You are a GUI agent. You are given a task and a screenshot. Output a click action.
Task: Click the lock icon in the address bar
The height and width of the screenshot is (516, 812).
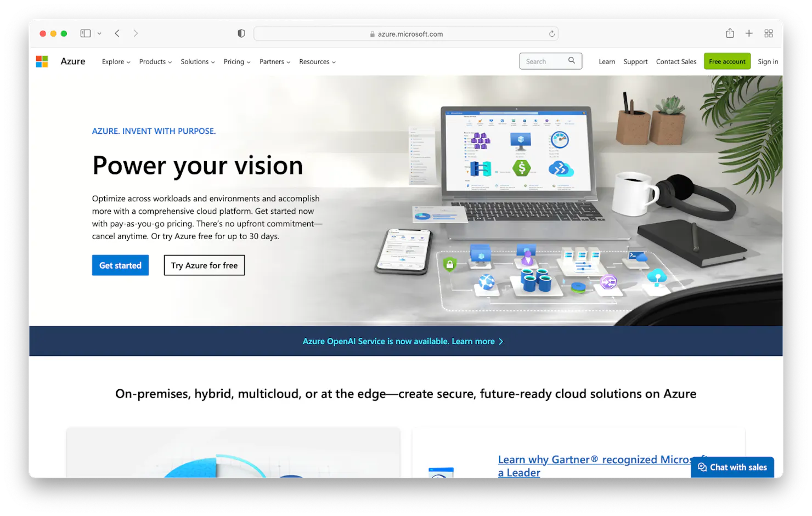pyautogui.click(x=373, y=34)
